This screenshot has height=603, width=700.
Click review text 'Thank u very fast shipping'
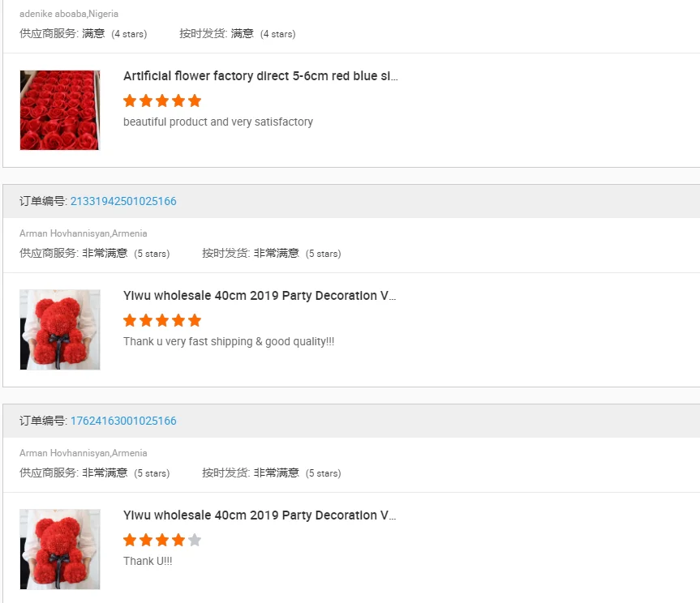coord(188,342)
